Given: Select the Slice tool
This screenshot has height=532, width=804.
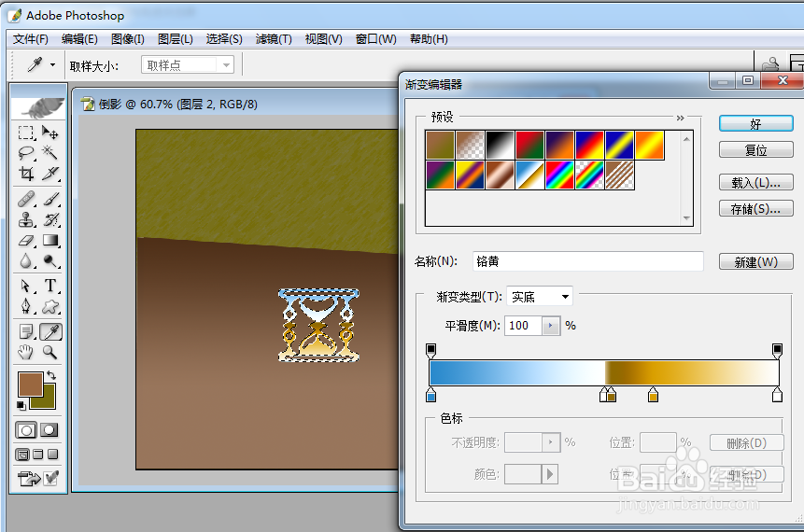Looking at the screenshot, I should click(50, 174).
